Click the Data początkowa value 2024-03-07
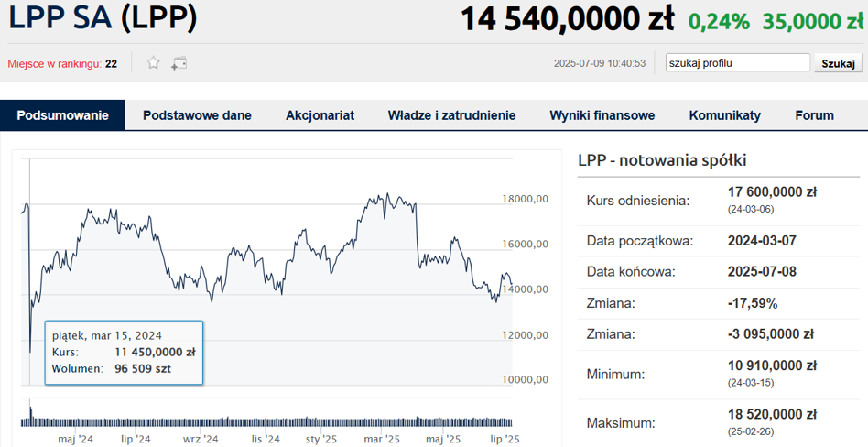The height and width of the screenshot is (447, 868). click(762, 241)
